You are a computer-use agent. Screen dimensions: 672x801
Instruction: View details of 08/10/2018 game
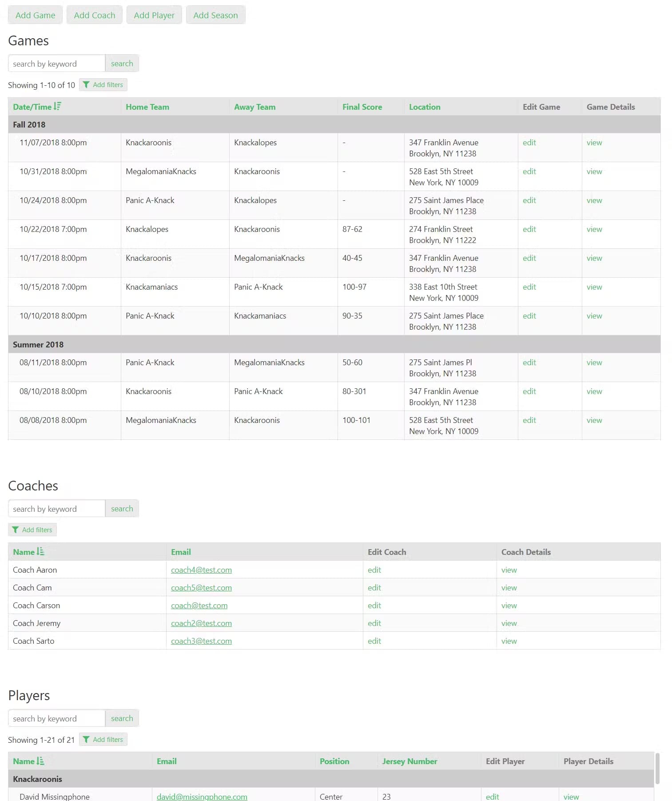594,391
